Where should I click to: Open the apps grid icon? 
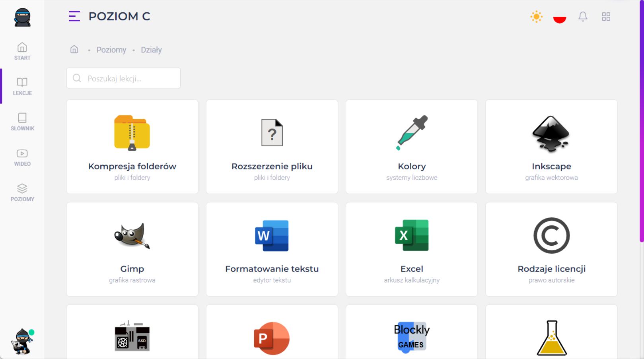point(606,17)
